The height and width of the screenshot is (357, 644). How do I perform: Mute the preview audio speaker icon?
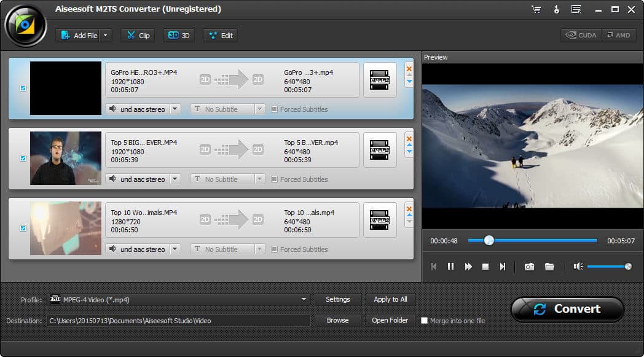pyautogui.click(x=578, y=267)
